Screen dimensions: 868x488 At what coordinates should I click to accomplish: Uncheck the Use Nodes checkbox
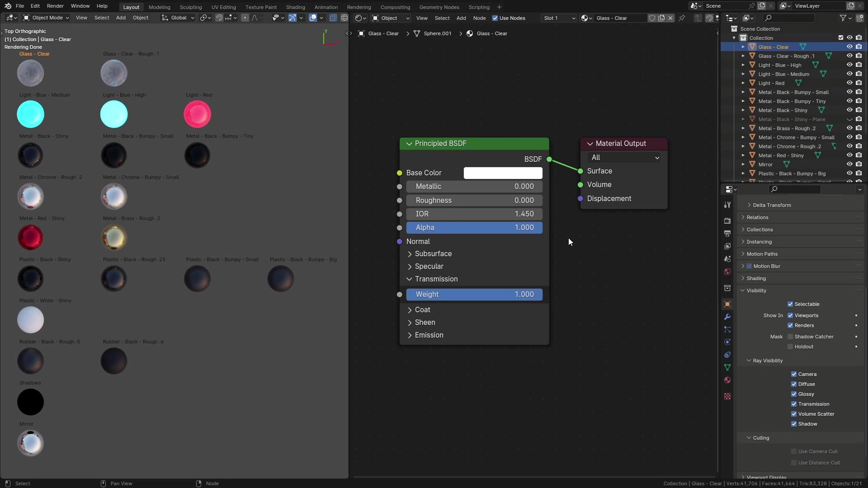tap(495, 18)
